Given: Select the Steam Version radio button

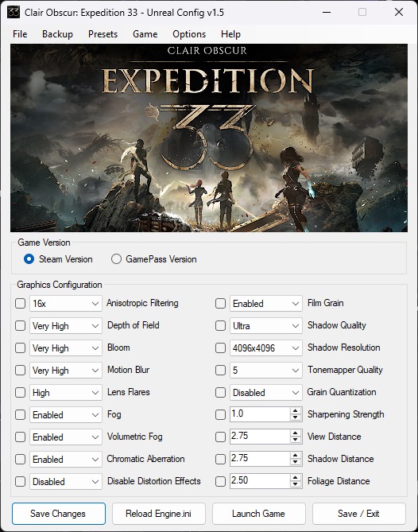Looking at the screenshot, I should 29,259.
